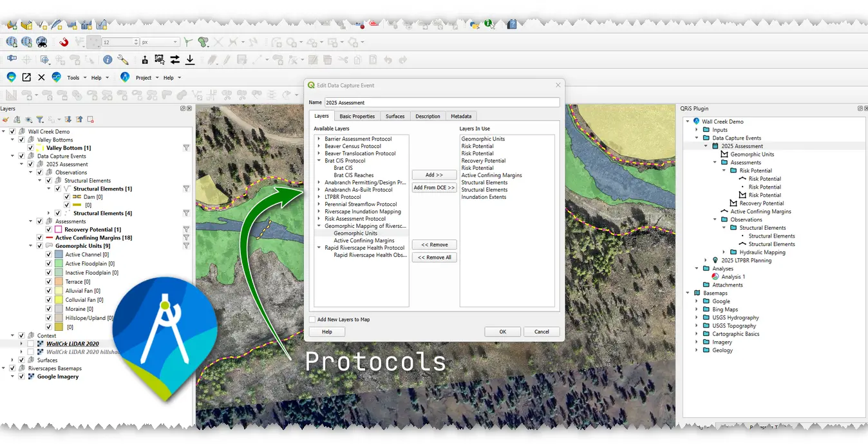
Task: Open the px units dropdown
Action: [x=160, y=42]
